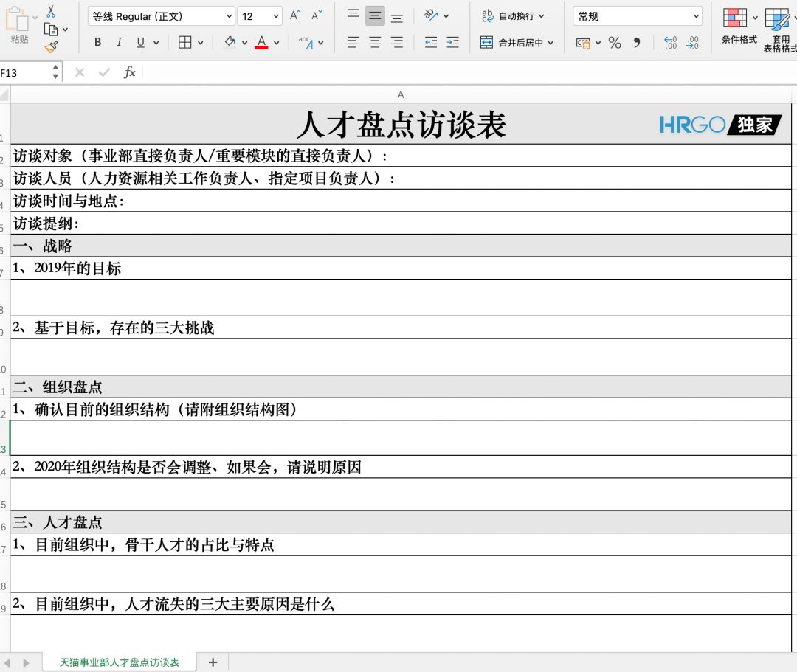Apply red font color button
Screen dimensions: 797x672
click(261, 42)
